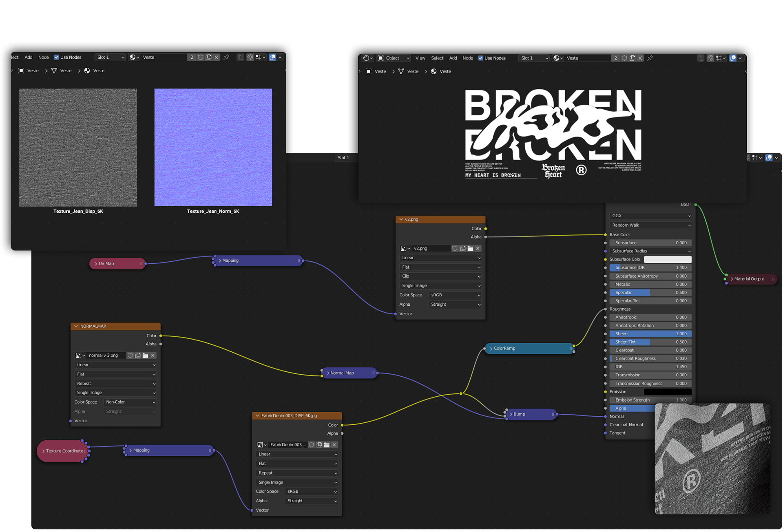Open Random Walk subsurface method dropdown
The width and height of the screenshot is (783, 532).
(x=650, y=225)
